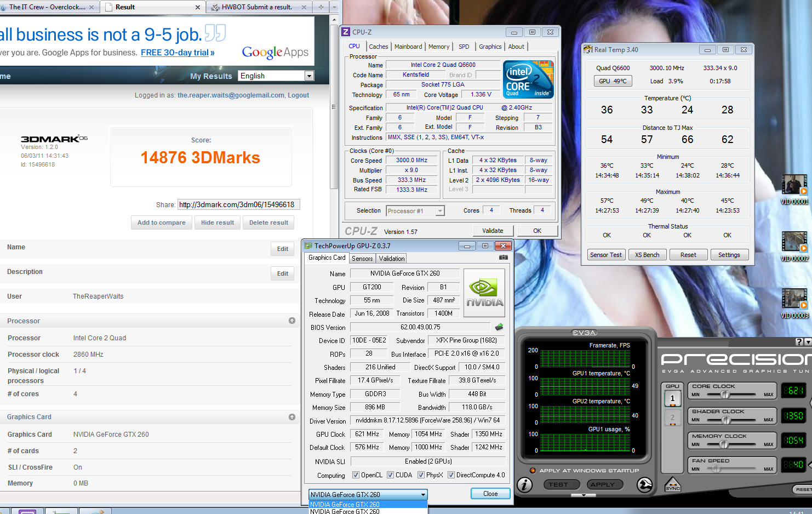Enable Apply at Windows Startup in Precision
Screen dimensions: 812x514
click(533, 470)
